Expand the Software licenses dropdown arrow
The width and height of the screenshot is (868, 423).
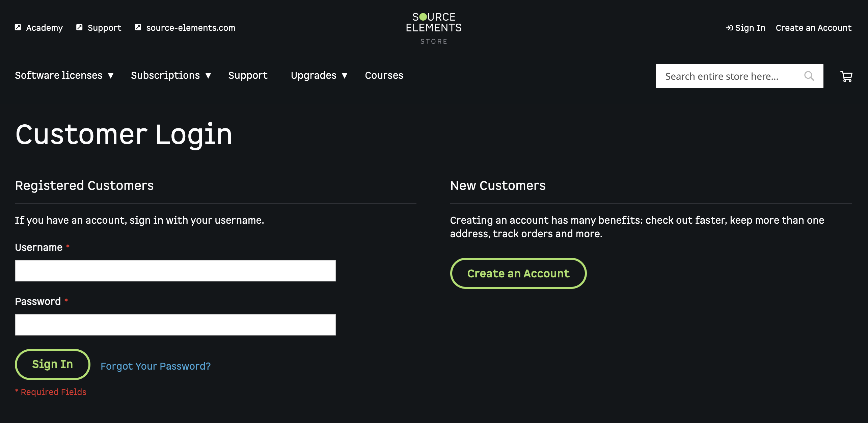coord(111,76)
